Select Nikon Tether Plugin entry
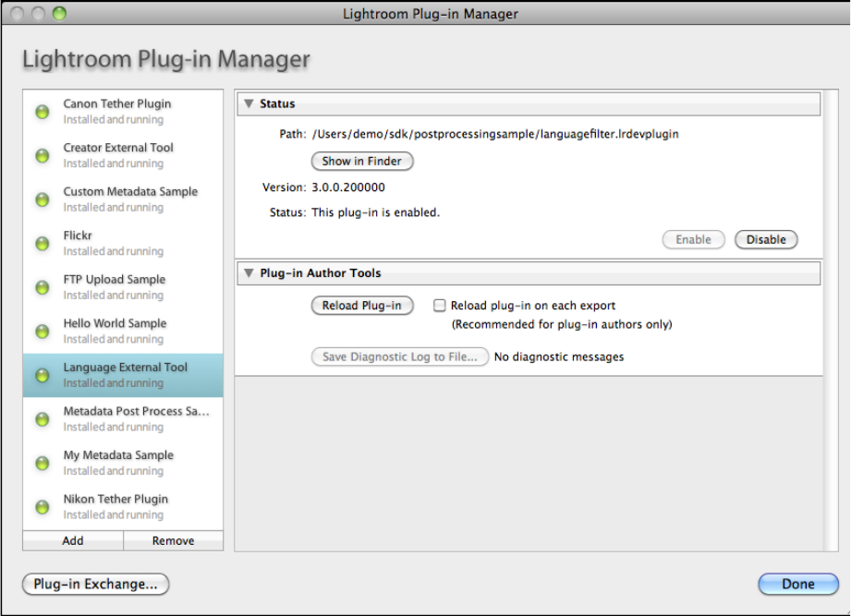The height and width of the screenshot is (616, 851). pos(123,507)
